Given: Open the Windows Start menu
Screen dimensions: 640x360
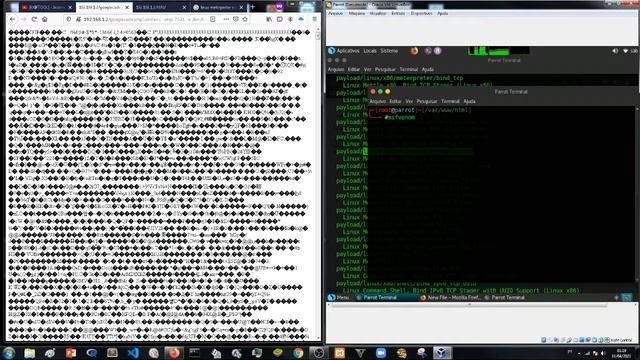Looking at the screenshot, I should click(x=9, y=353).
